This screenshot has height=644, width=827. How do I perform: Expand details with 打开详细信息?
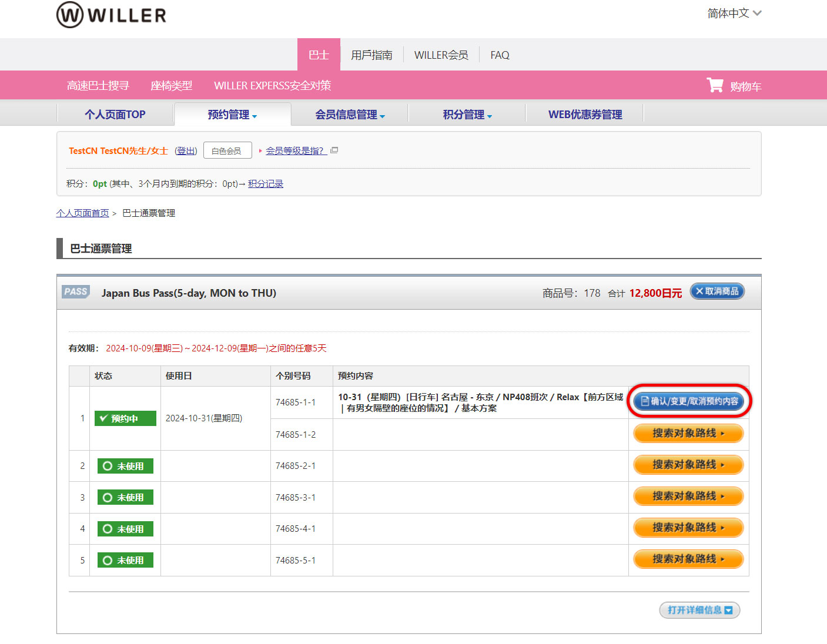(699, 610)
